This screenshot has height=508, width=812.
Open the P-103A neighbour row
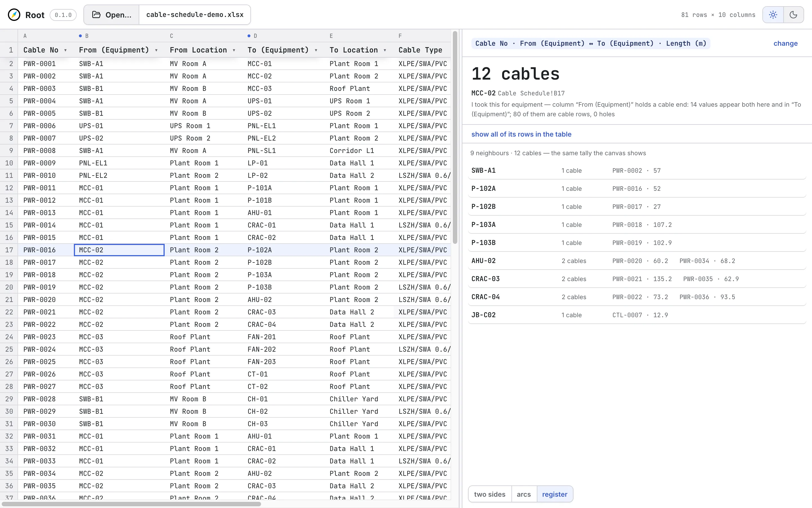click(x=637, y=225)
